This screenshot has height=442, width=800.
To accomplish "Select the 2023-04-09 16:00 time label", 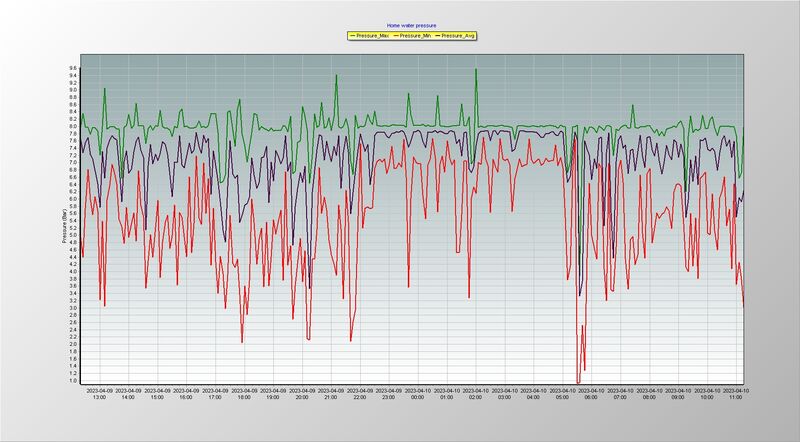I will (x=186, y=394).
